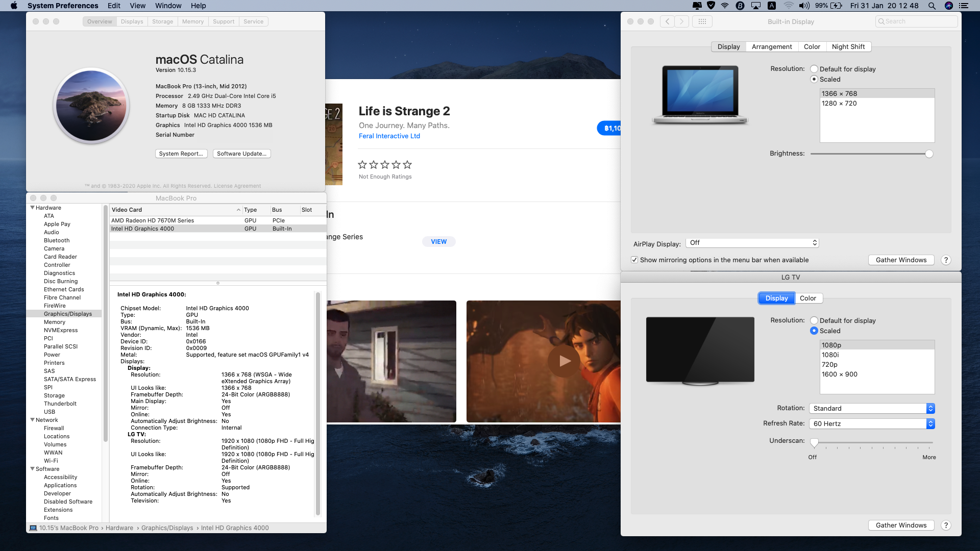Open the Window menu
The image size is (980, 551).
(x=168, y=6)
